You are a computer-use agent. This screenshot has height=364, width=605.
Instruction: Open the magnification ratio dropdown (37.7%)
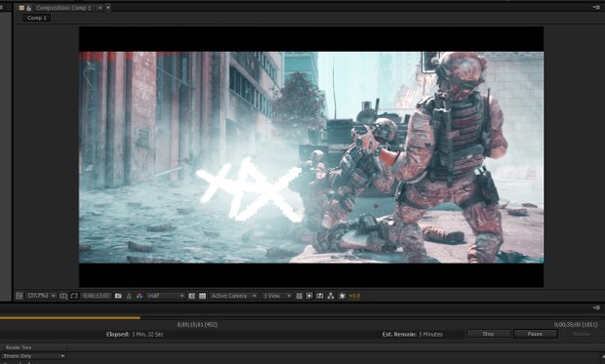[41, 296]
